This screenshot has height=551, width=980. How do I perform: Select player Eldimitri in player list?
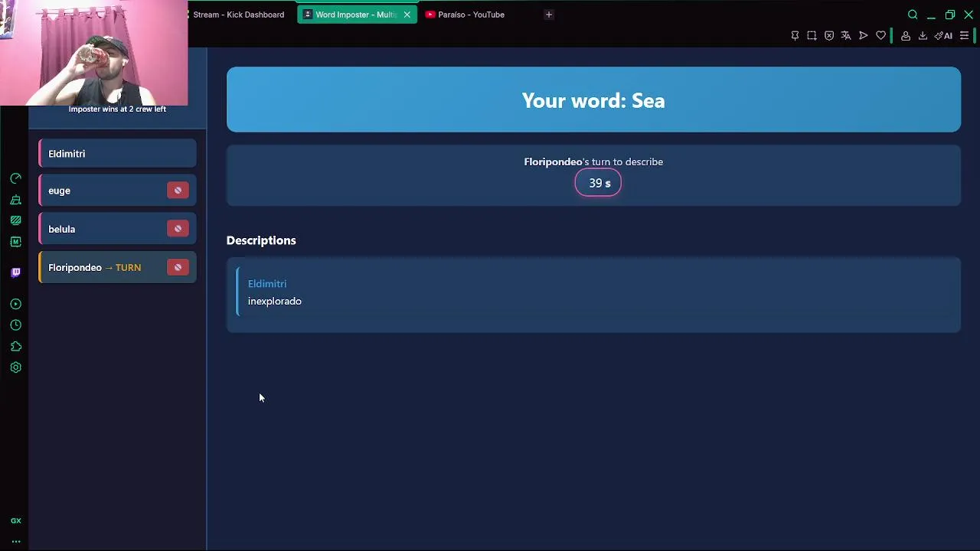coord(117,154)
